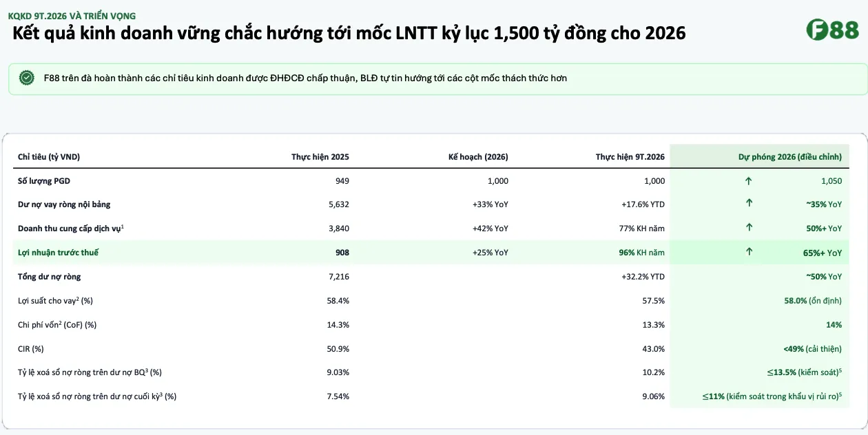Click the up arrow beside 65%+ YoY
The image size is (868, 435).
point(749,252)
